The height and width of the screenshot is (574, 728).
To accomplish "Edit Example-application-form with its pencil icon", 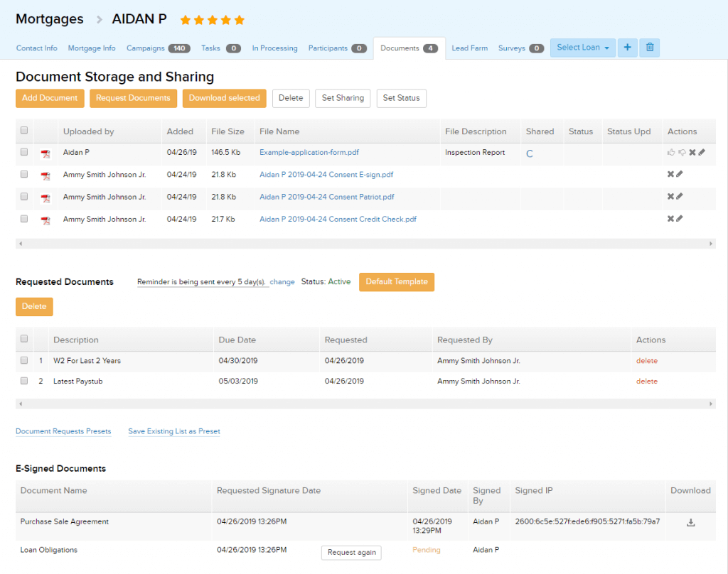I will coord(702,152).
